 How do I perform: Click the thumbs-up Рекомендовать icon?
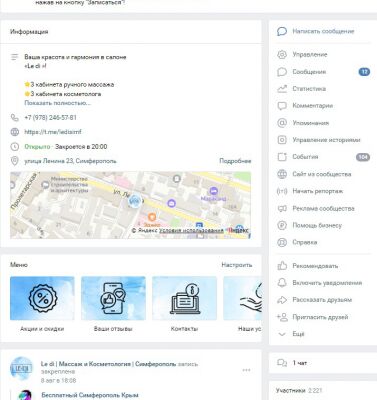282,266
